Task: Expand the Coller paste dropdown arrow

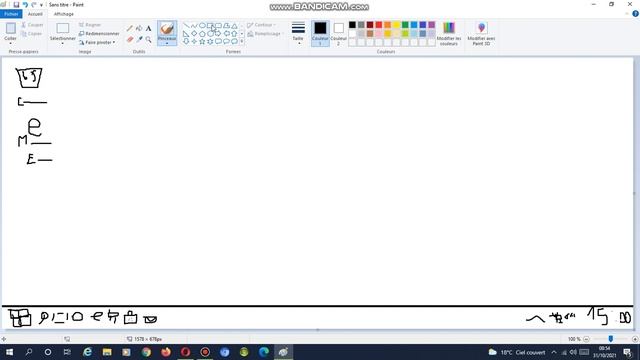Action: click(11, 43)
